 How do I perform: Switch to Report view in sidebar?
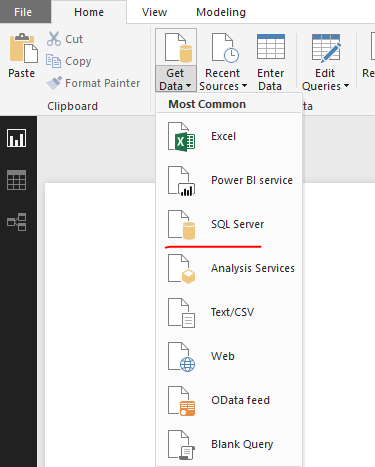pyautogui.click(x=16, y=138)
